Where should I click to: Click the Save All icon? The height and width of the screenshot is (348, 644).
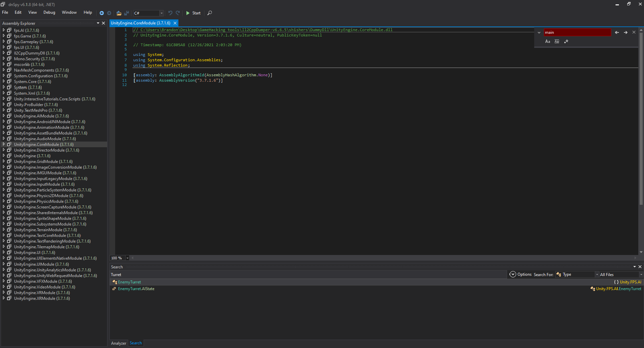[x=127, y=13]
